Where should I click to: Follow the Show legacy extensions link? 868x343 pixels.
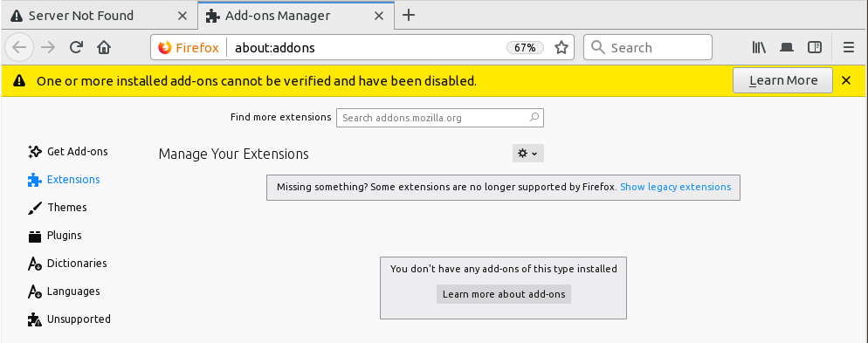675,187
